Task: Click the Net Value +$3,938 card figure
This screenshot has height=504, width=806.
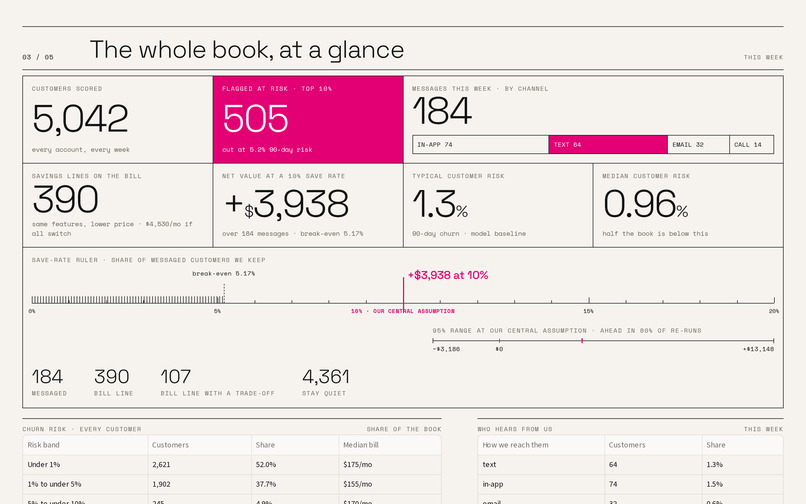Action: coord(287,204)
